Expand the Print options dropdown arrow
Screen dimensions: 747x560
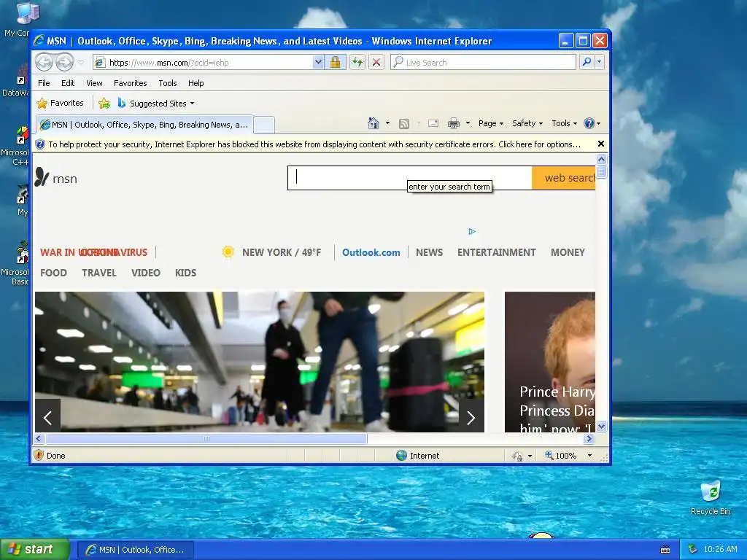click(468, 123)
